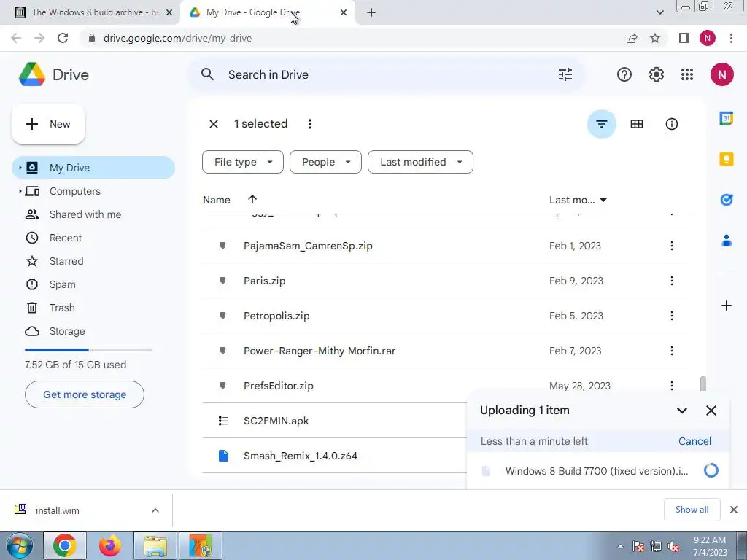
Task: Click Get more storage
Action: tap(85, 394)
